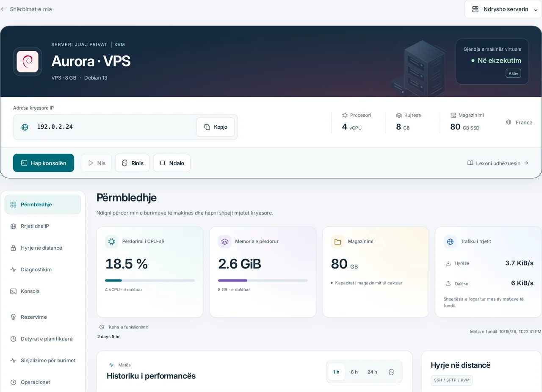
Task: Select the 24 h time range
Action: [372, 372]
